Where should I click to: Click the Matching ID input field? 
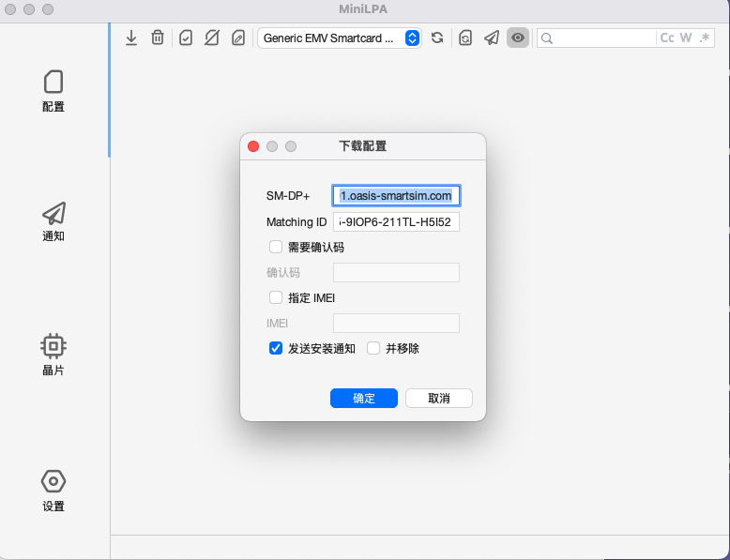[396, 222]
